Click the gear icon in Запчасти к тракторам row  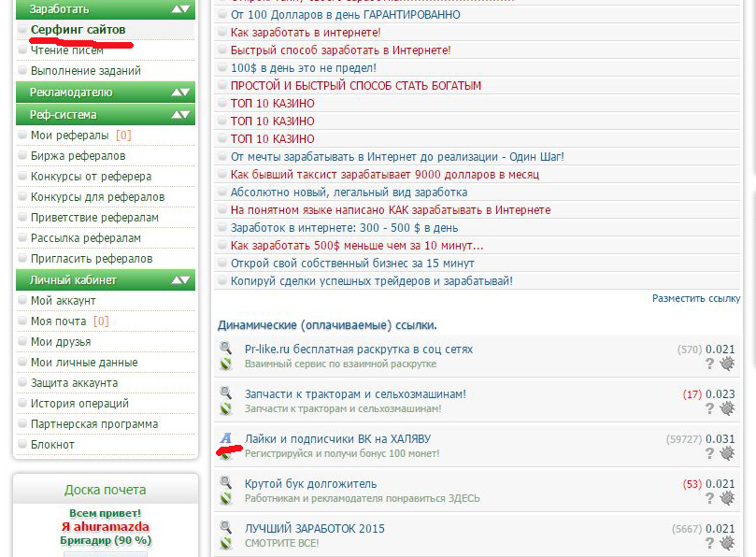[x=727, y=408]
